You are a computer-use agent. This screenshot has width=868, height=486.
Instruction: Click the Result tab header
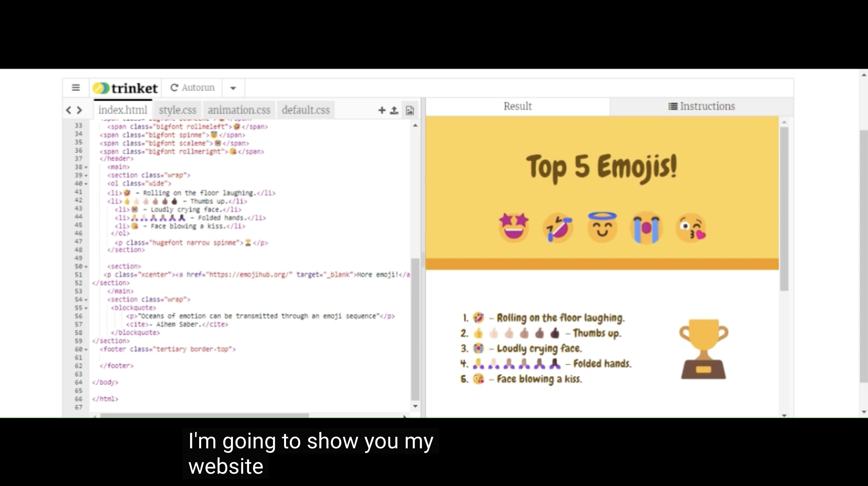(x=517, y=106)
